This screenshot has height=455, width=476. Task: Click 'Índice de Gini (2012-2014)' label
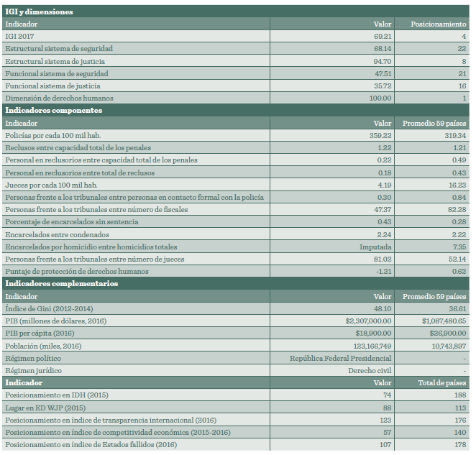click(49, 308)
